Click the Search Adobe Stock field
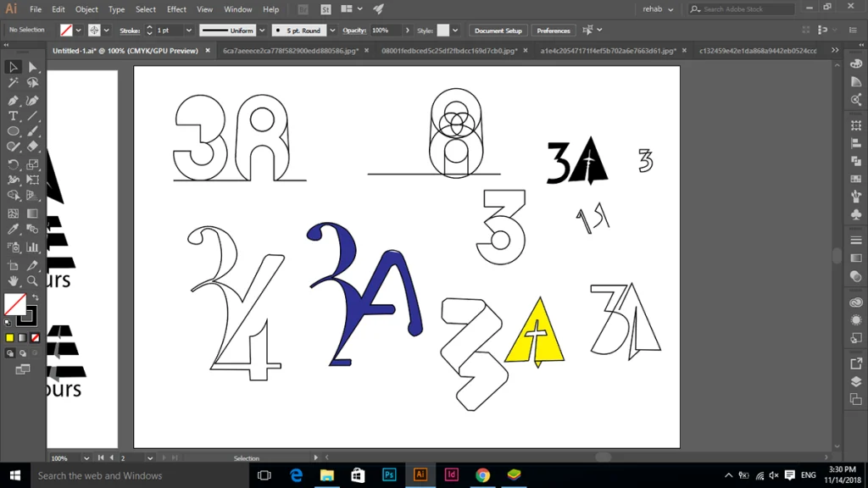The image size is (868, 488). point(742,8)
